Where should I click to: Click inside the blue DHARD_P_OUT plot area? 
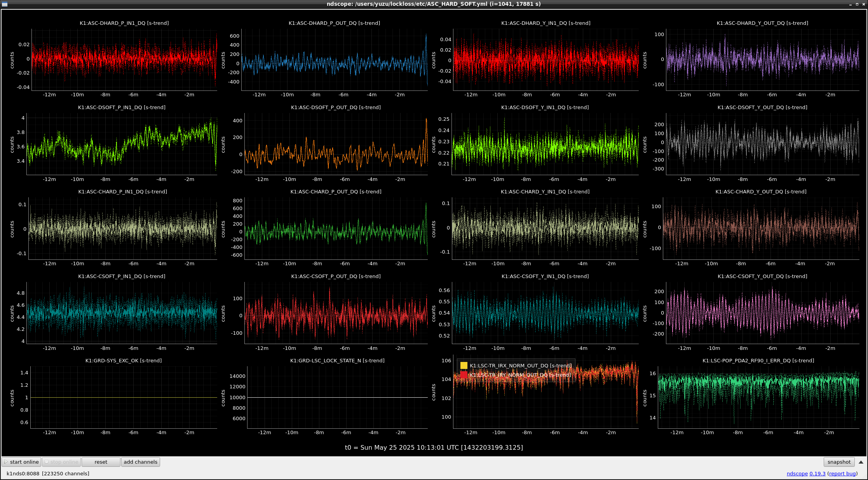(x=335, y=59)
